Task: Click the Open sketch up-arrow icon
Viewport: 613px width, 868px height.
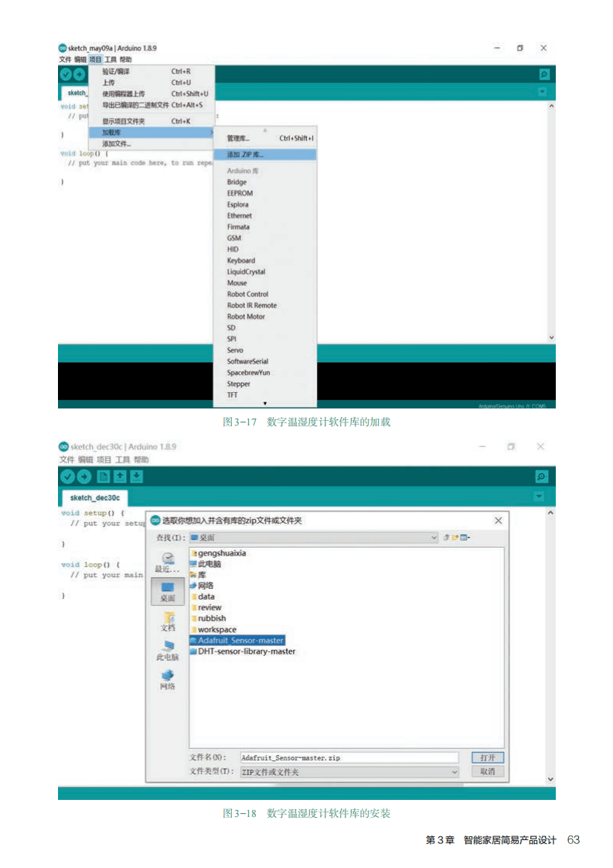Action: coord(121,477)
